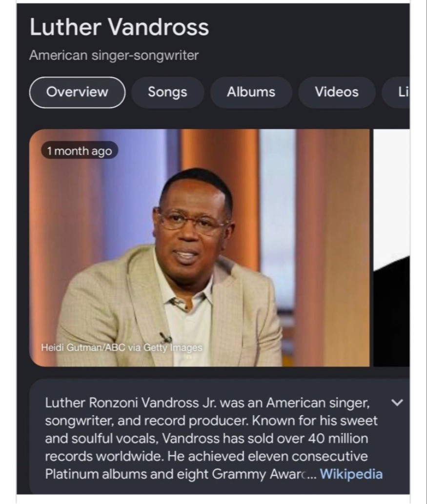427x504 pixels.
Task: Click the eight Grammy text line
Action: [182, 474]
